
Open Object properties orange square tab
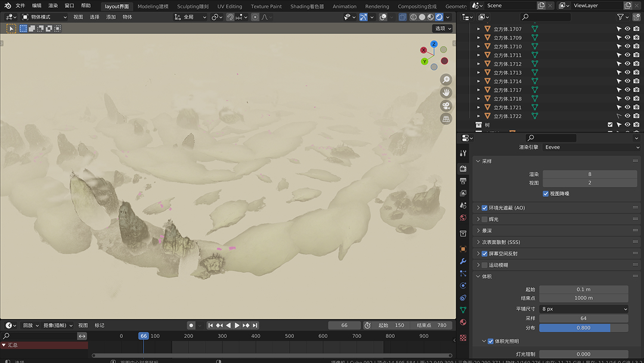pos(463,249)
